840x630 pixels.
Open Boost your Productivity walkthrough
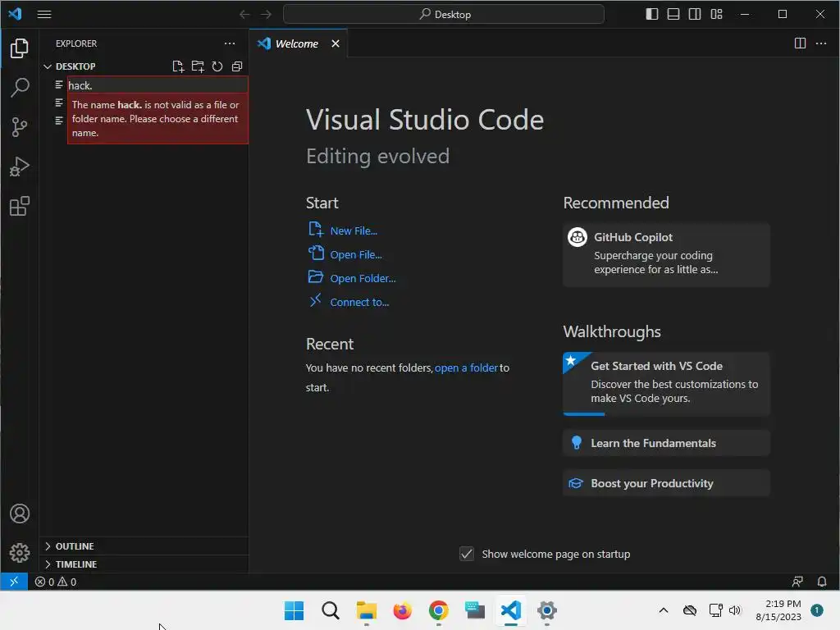tap(666, 483)
